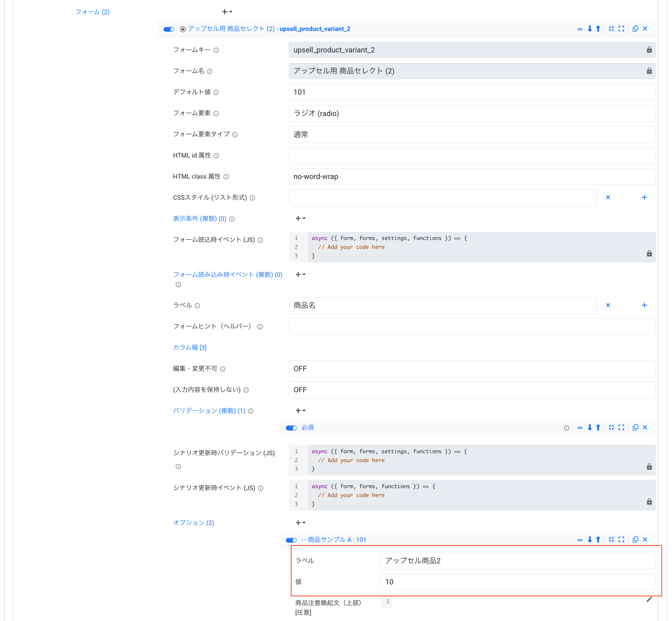Duplicate the upsell_product_variant_2 form

[x=635, y=29]
